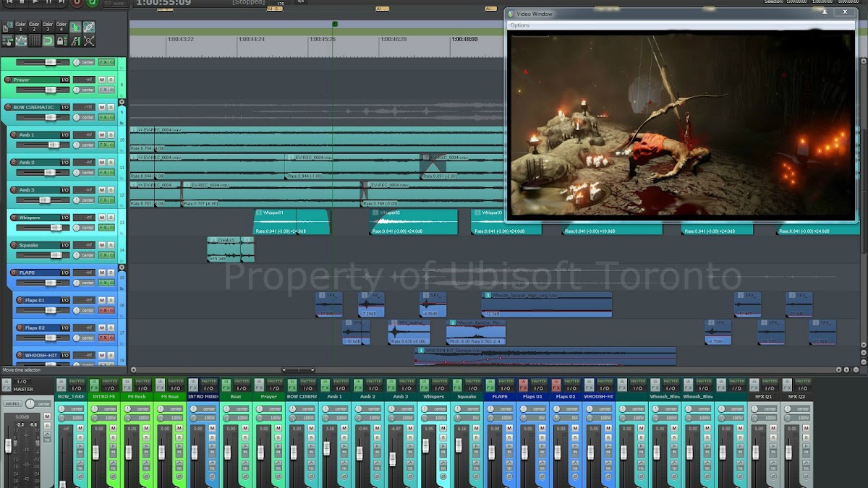
Task: Mute the Squeaks track
Action: click(x=102, y=245)
